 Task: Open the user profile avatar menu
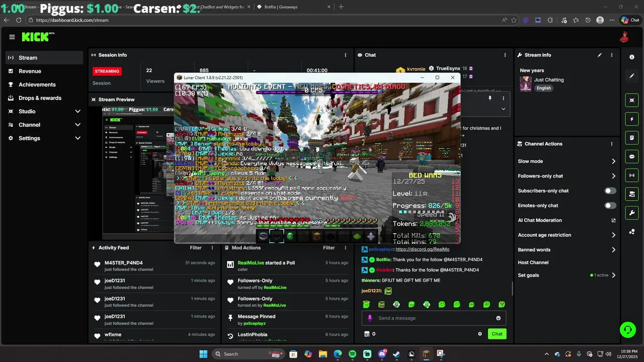point(624,37)
